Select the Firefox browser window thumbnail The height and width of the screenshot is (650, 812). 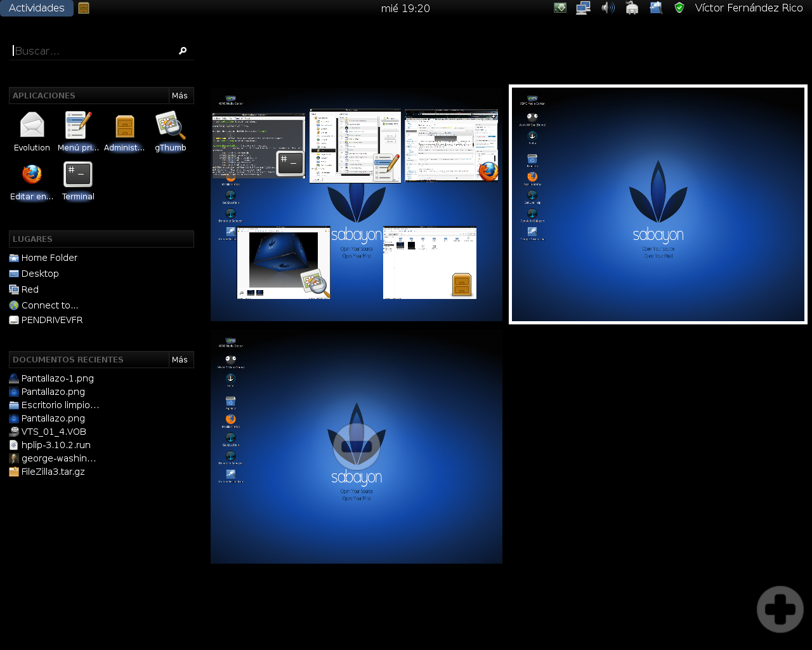(x=451, y=145)
